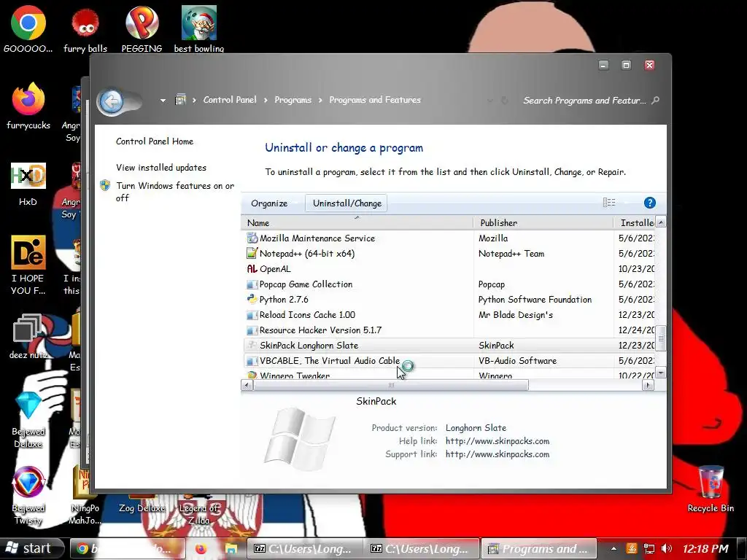
Task: Open the HxD desktop icon
Action: coord(28,183)
